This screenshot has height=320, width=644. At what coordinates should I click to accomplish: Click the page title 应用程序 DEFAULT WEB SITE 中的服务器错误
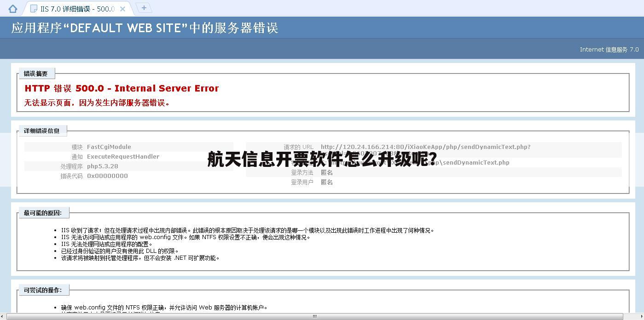coord(145,28)
